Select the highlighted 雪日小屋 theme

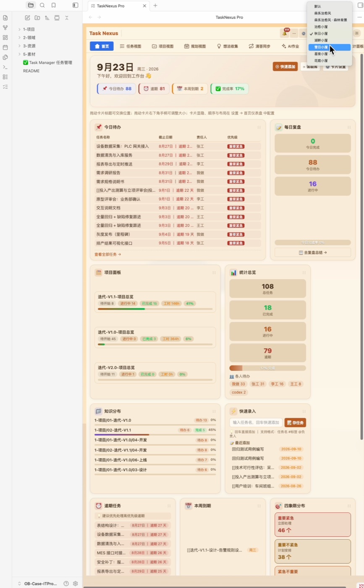point(330,47)
